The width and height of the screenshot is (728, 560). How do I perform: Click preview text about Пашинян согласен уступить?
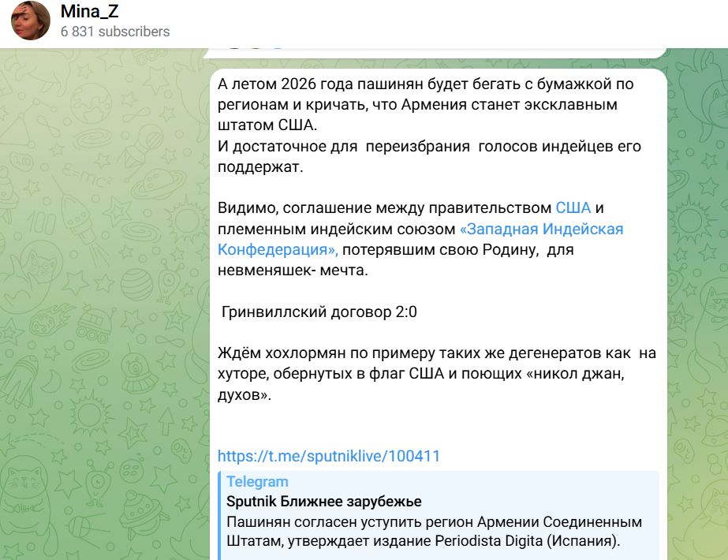434,532
